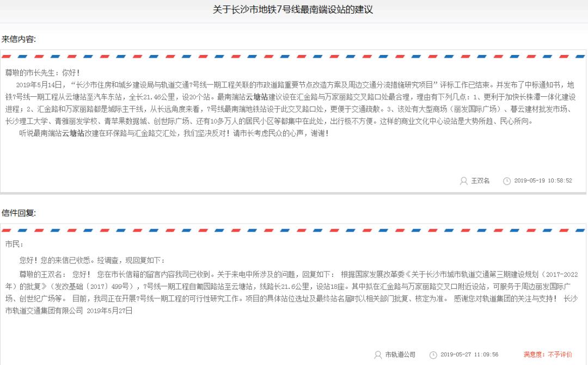Select the replier name 市轨道公司
The height and width of the screenshot is (365, 588).
pyautogui.click(x=400, y=355)
